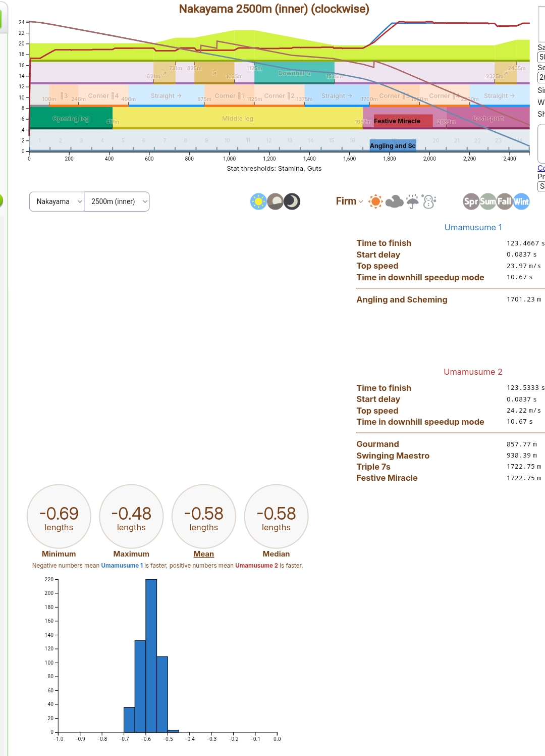Select the daytime sun icon
The height and width of the screenshot is (756, 545).
coord(258,201)
